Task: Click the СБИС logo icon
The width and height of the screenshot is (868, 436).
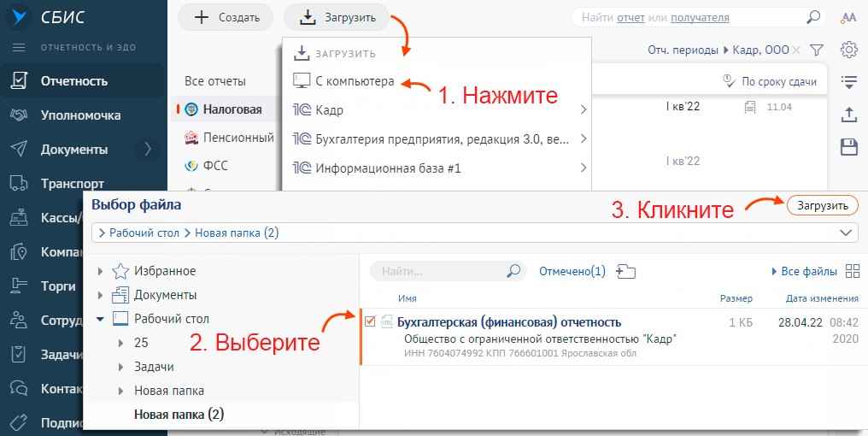Action: tap(20, 17)
